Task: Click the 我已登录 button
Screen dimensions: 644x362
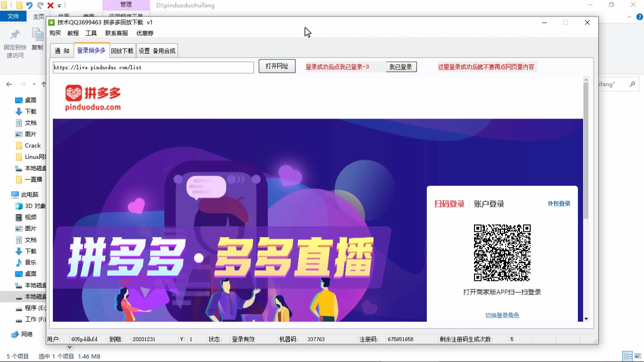Action: (401, 67)
